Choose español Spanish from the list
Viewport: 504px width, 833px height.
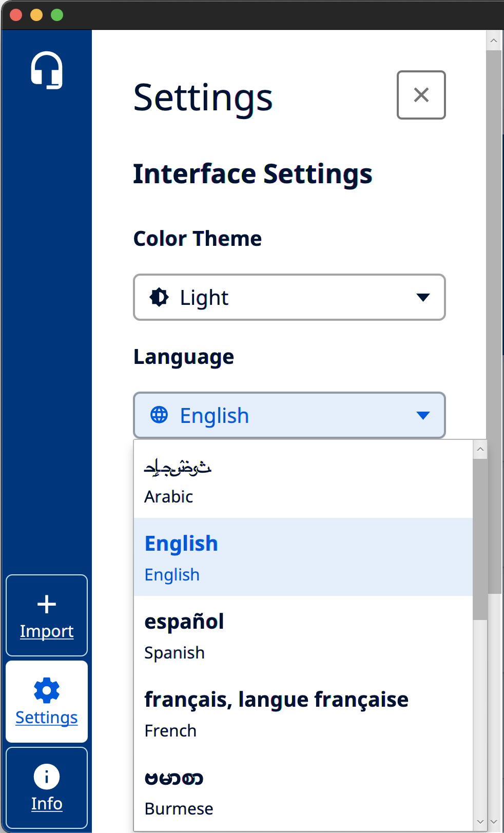303,635
